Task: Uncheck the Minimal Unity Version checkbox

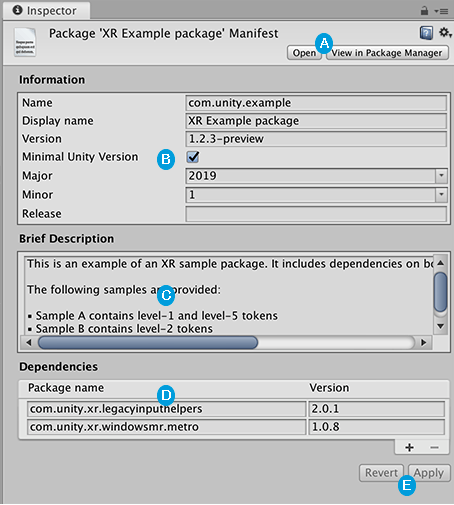Action: 193,157
